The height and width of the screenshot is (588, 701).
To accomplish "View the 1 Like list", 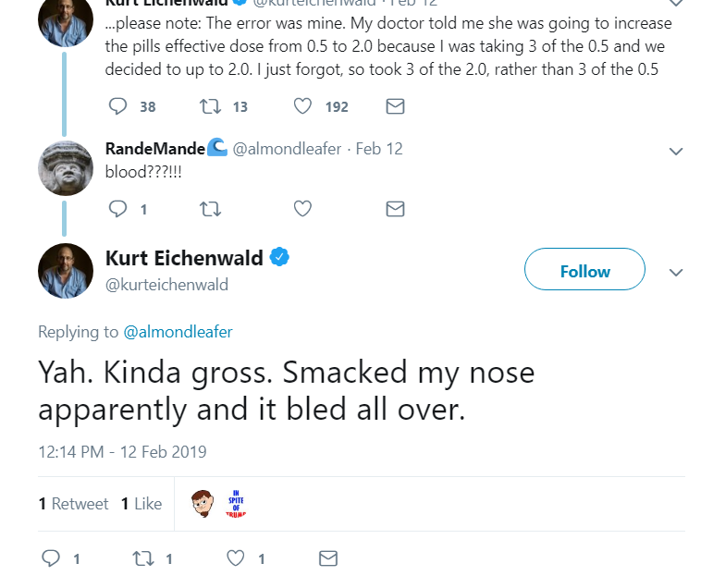I will pyautogui.click(x=141, y=504).
